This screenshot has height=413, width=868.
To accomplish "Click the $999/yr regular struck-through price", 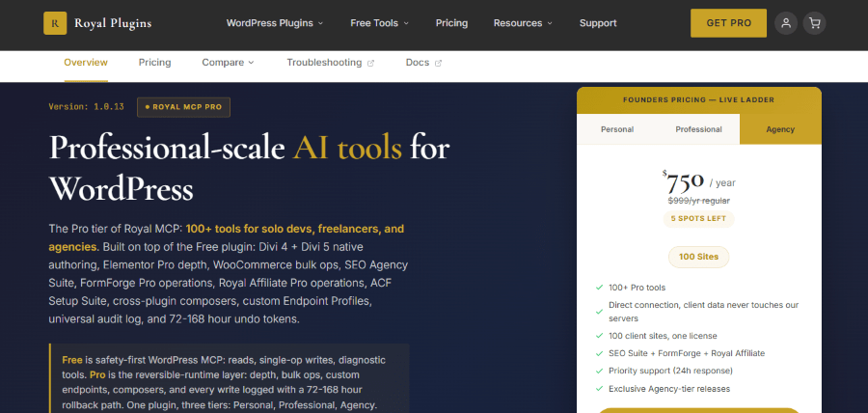I will click(698, 201).
